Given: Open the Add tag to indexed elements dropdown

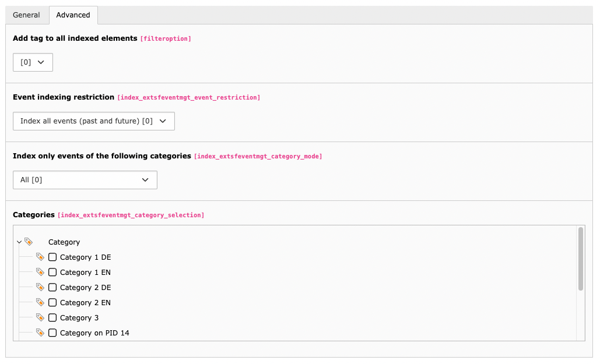Looking at the screenshot, I should [x=33, y=62].
